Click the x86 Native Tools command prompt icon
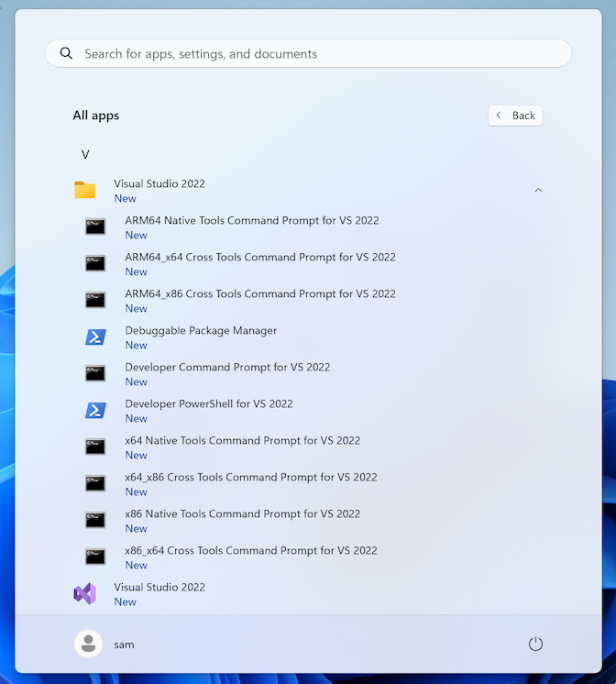Viewport: 616px width, 684px height. (95, 520)
